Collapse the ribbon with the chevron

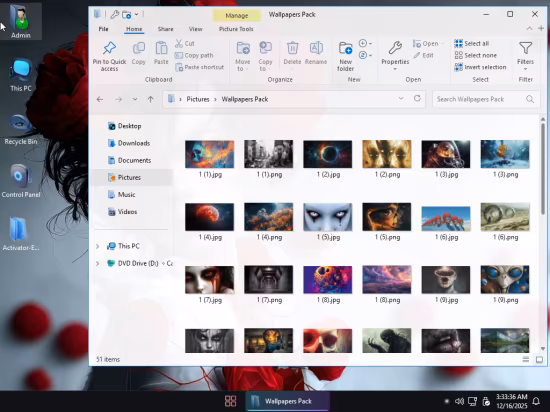(529, 29)
